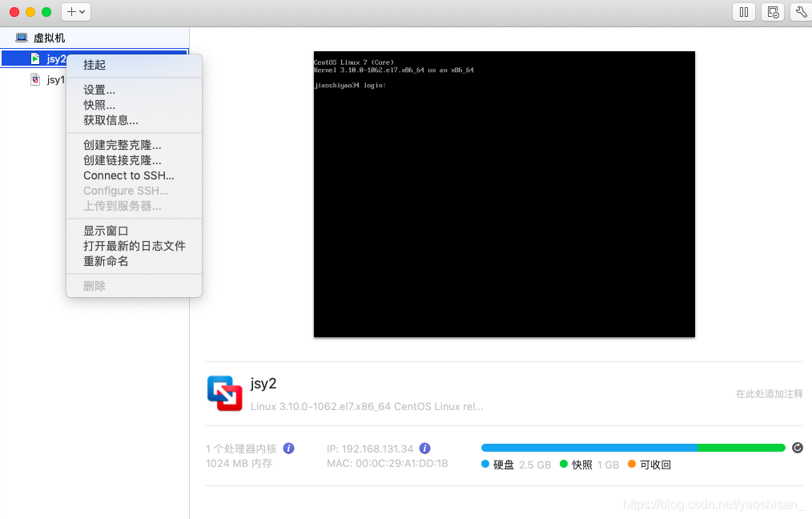Image resolution: width=812 pixels, height=519 pixels.
Task: Click the Linux 3.10.0-1062 OS description text
Action: 367,407
